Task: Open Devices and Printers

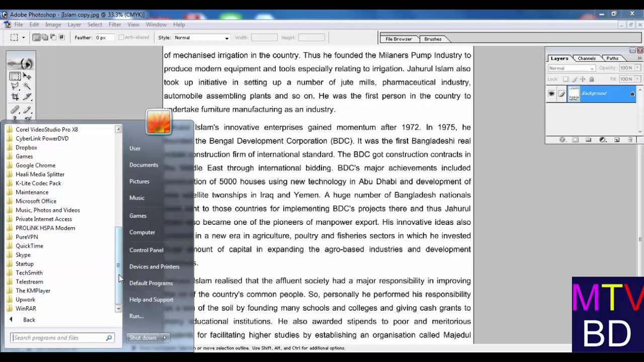Action: click(154, 266)
